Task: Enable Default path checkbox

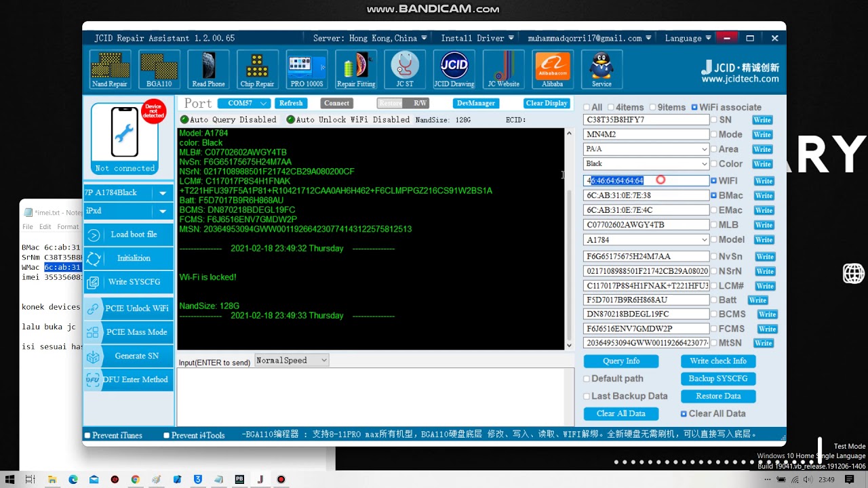Action: 587,379
